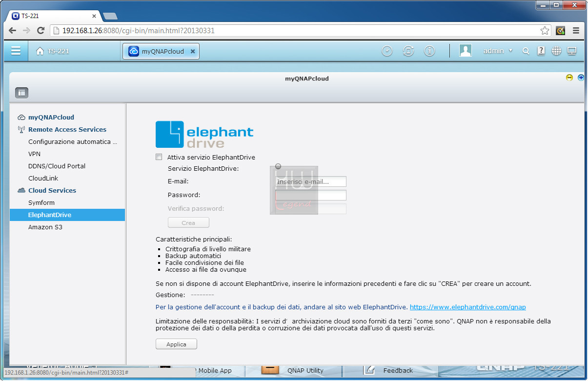588x381 pixels.
Task: Reload the browser page
Action: click(41, 30)
